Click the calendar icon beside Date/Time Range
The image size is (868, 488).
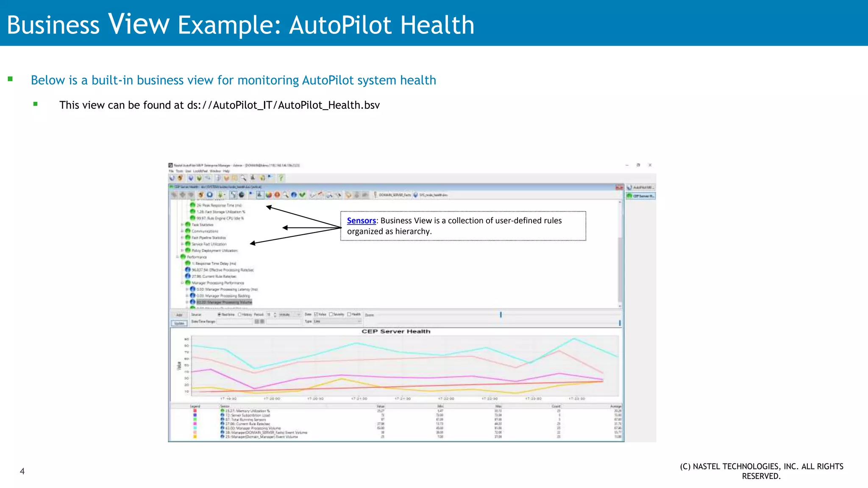click(x=256, y=322)
